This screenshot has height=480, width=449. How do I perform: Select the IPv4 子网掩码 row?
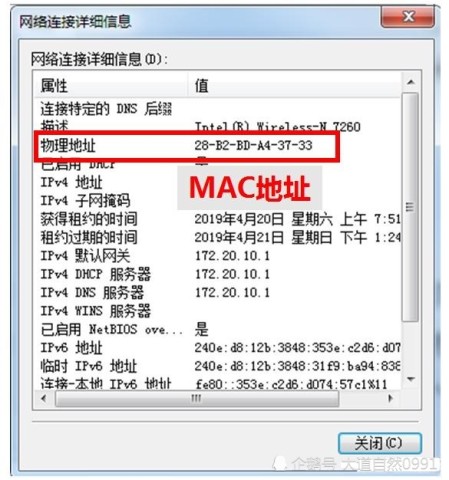(x=218, y=201)
